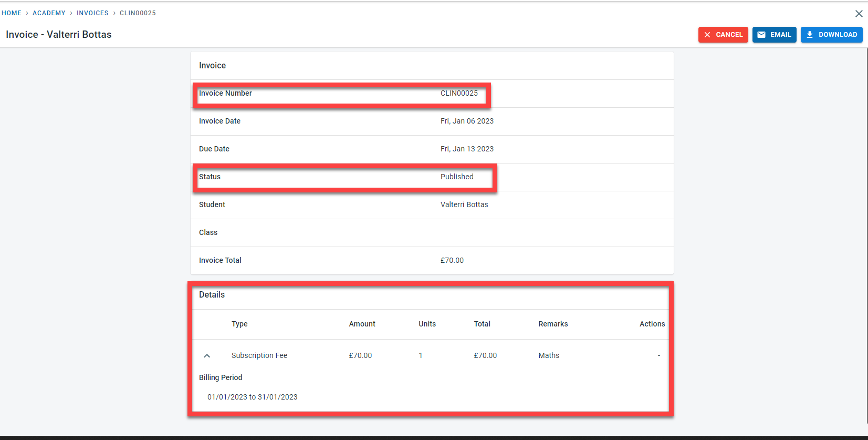Click the Units column header
This screenshot has width=868, height=440.
pyautogui.click(x=427, y=324)
